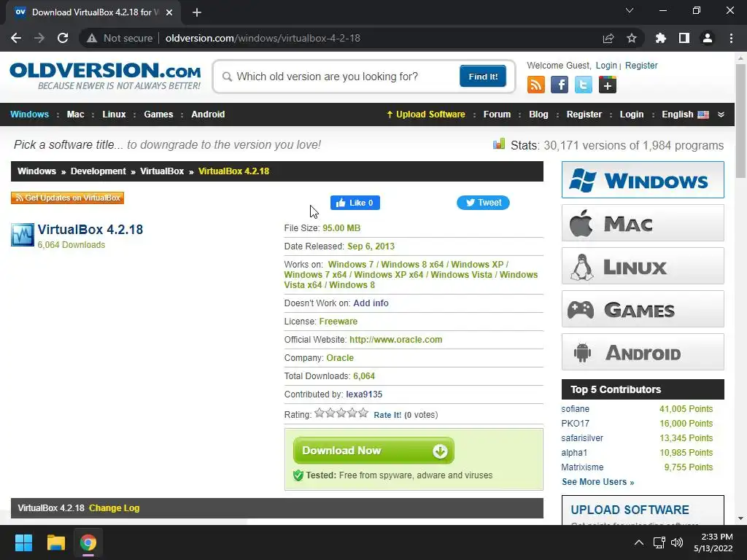Click the network icon in system tray

tap(659, 542)
